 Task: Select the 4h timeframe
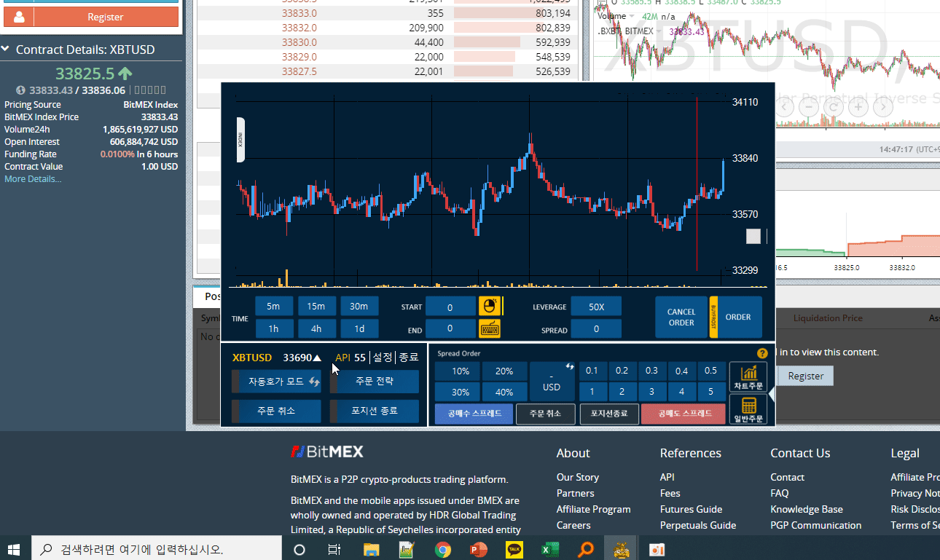[316, 328]
